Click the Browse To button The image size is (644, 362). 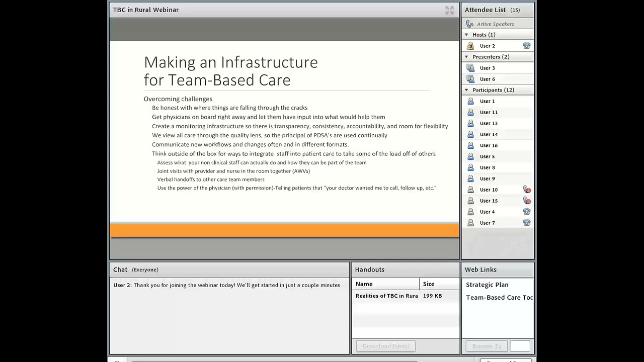click(487, 346)
